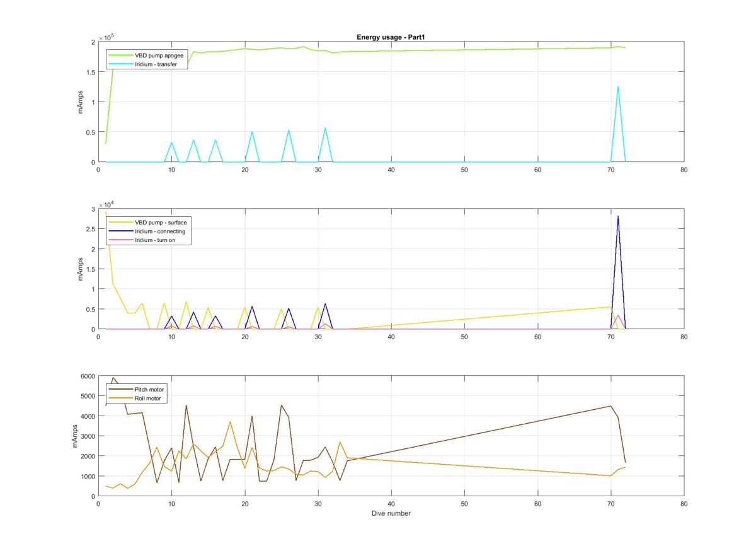Click the brown pitch motor peak at dive 25

[x=282, y=405]
